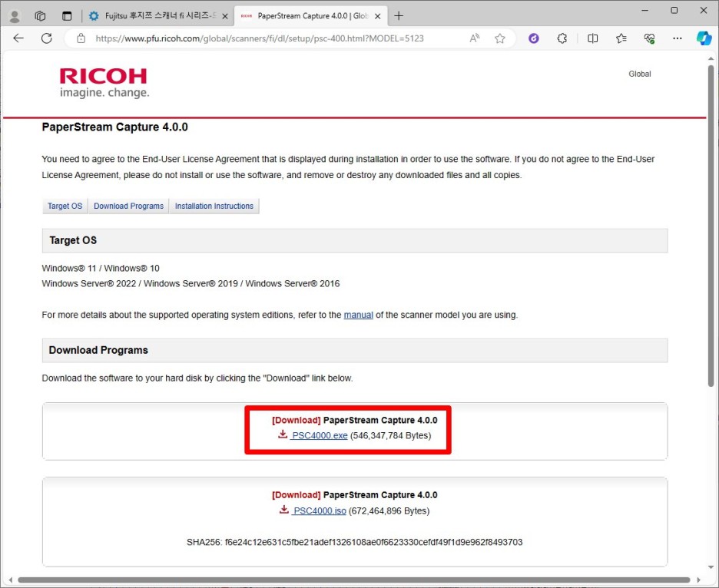The width and height of the screenshot is (719, 588).
Task: Open a new tab with plus icon
Action: click(x=399, y=16)
